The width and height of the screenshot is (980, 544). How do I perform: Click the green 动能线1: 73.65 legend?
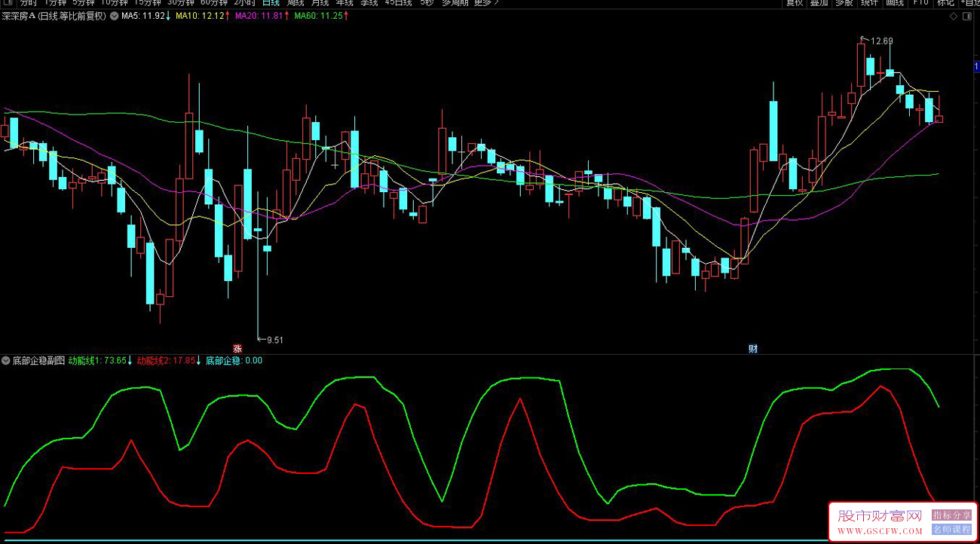click(x=99, y=360)
